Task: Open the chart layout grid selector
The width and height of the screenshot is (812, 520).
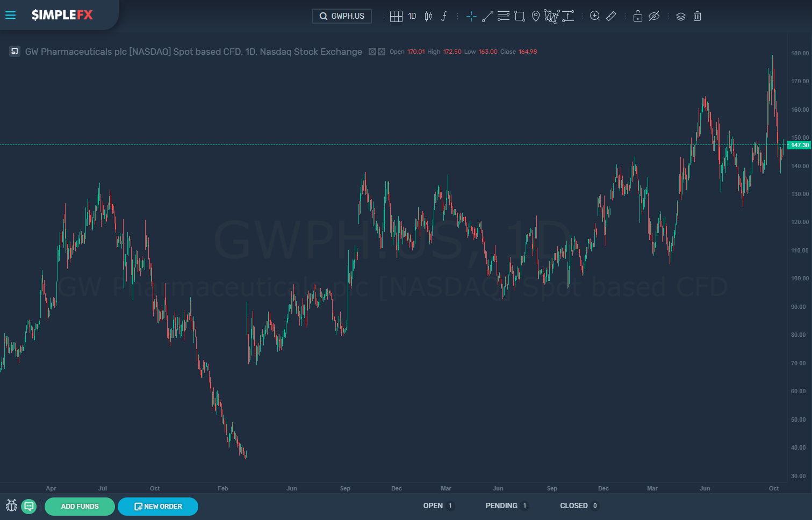Action: [x=396, y=16]
